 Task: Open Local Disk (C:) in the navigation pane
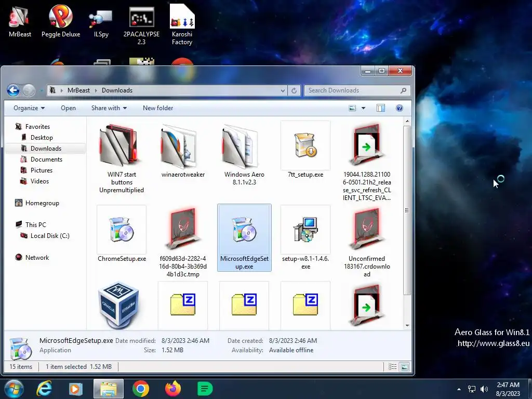(x=49, y=235)
